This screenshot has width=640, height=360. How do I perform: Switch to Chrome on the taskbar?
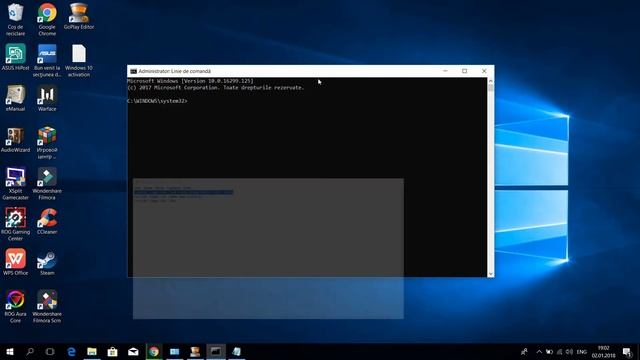(x=154, y=351)
